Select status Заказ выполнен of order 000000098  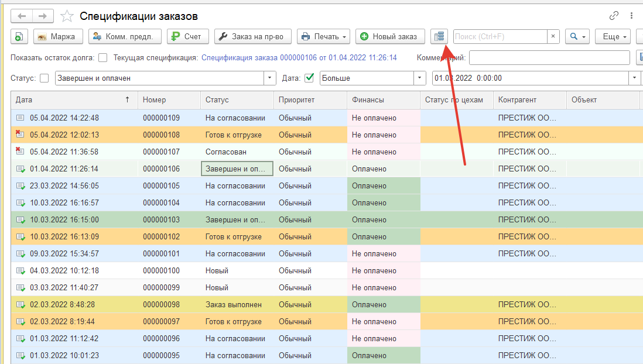coord(237,304)
